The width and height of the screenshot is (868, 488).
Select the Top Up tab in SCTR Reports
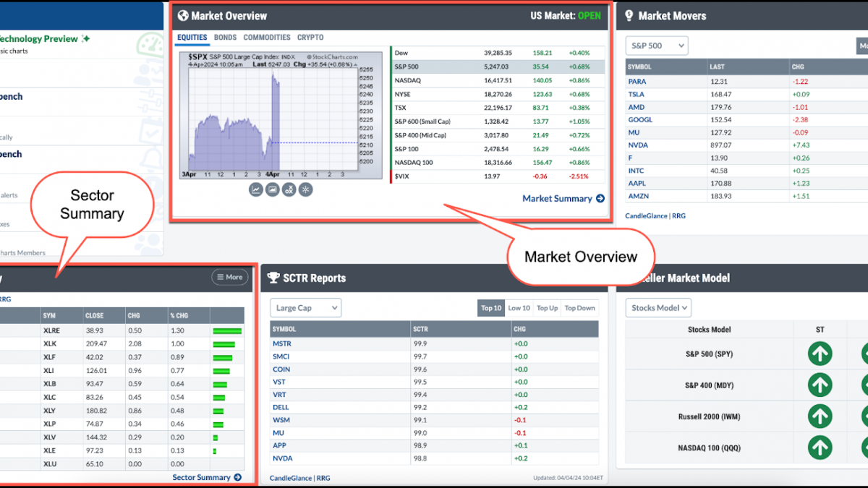pos(548,308)
